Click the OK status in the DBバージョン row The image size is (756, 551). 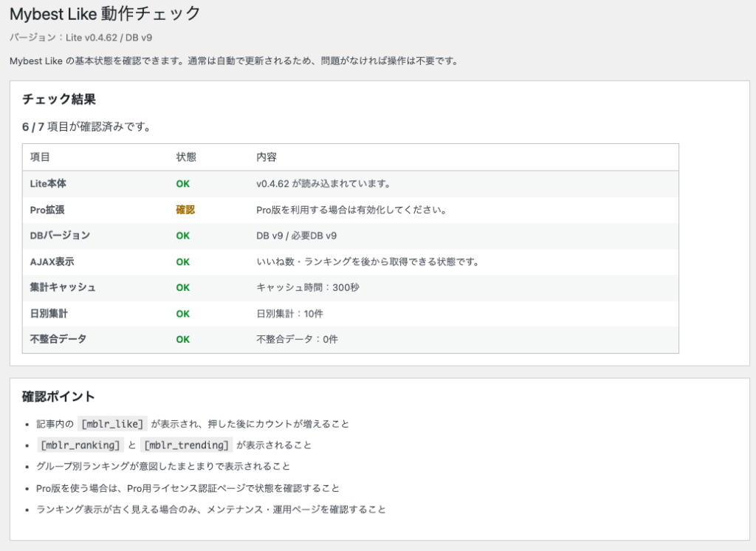pyautogui.click(x=183, y=236)
